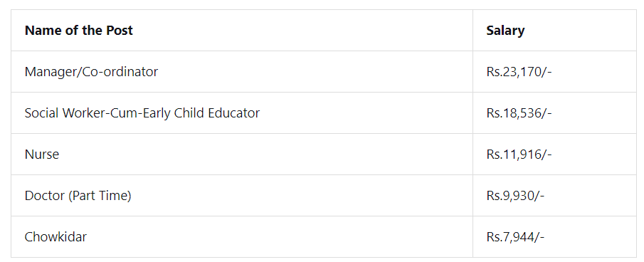The width and height of the screenshot is (644, 262).
Task: Select the Rs.11,916/- salary value
Action: [519, 154]
